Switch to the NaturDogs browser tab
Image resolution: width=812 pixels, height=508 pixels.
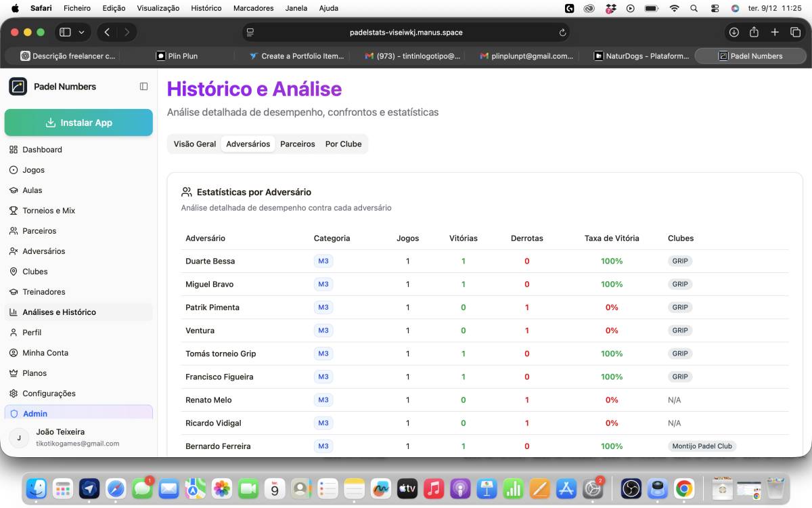tap(641, 56)
